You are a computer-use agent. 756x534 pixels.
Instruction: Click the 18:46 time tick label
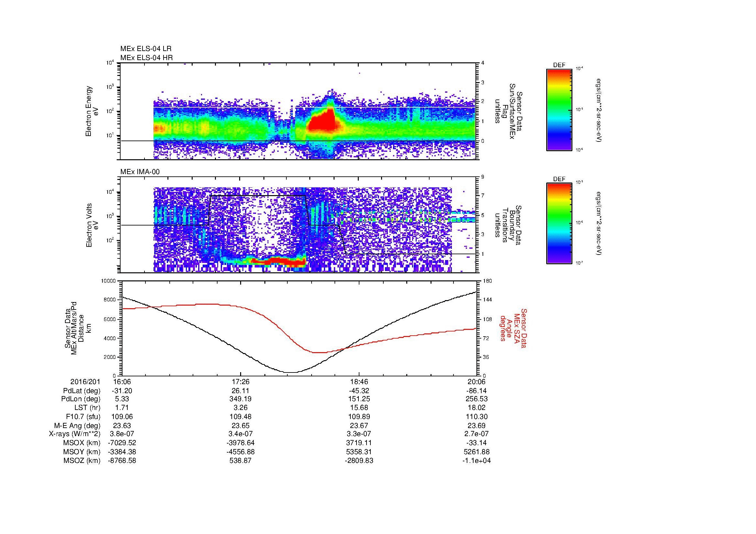tap(359, 382)
